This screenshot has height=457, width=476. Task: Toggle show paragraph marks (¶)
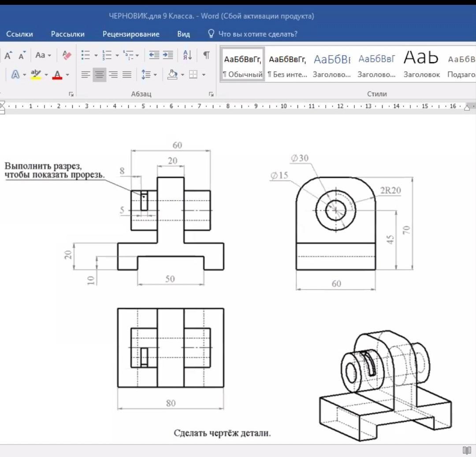pyautogui.click(x=206, y=55)
